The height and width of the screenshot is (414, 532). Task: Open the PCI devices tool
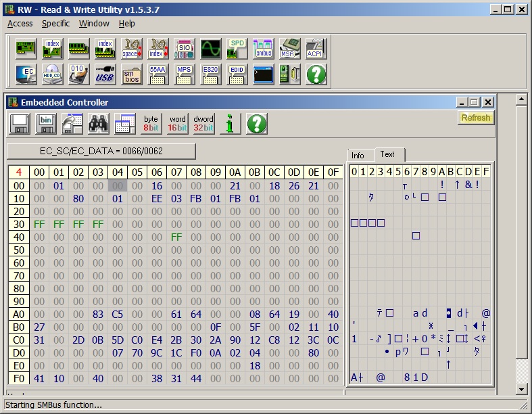point(26,48)
